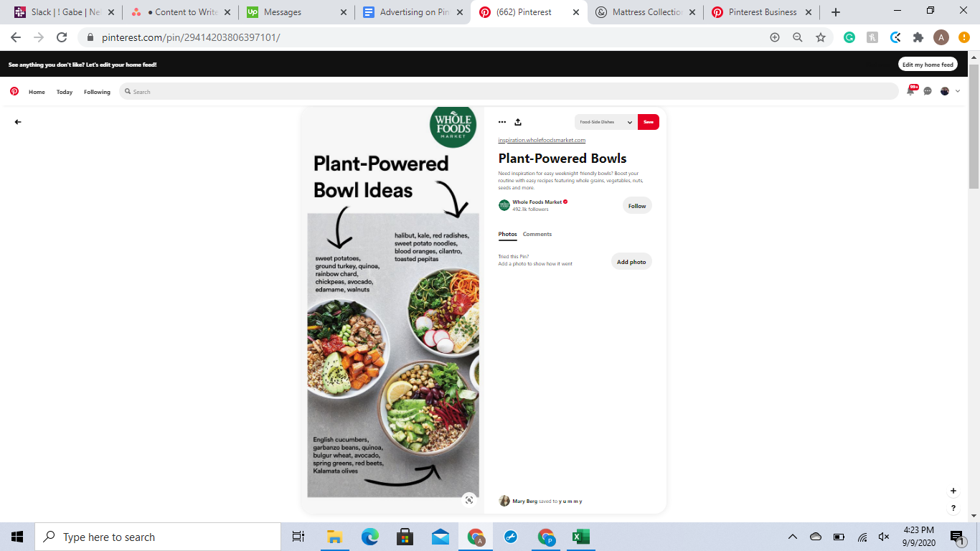Click the page vertical scrollbar thumb
980x551 pixels.
pyautogui.click(x=974, y=126)
